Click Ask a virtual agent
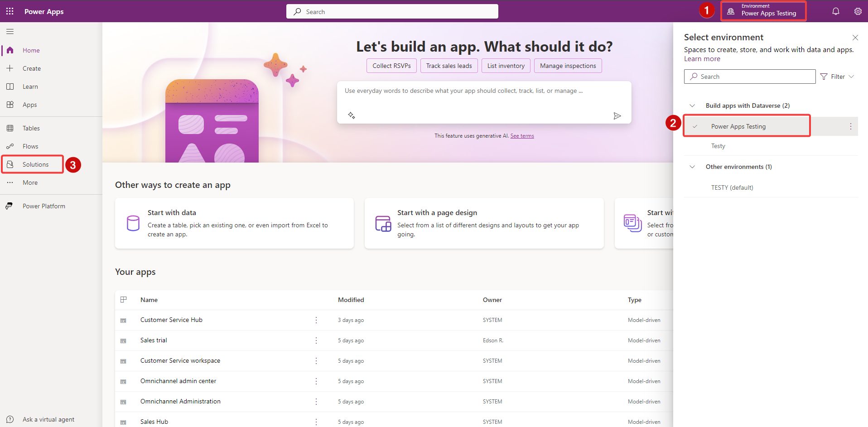Screen dimensions: 868x427 click(x=48, y=419)
